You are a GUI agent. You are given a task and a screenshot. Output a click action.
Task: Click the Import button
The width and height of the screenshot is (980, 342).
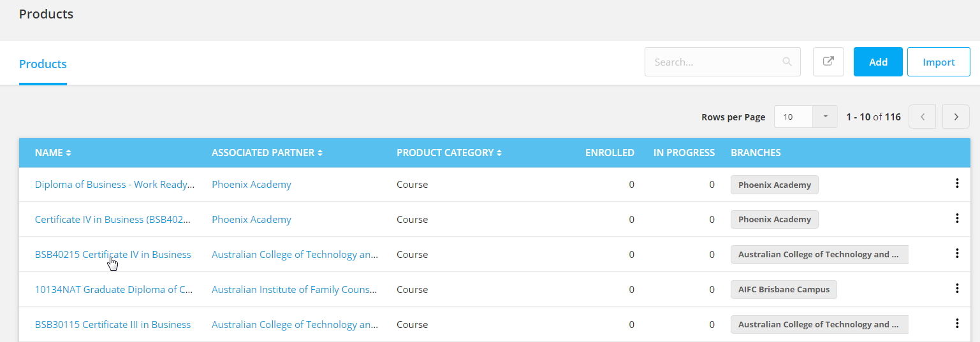click(939, 62)
